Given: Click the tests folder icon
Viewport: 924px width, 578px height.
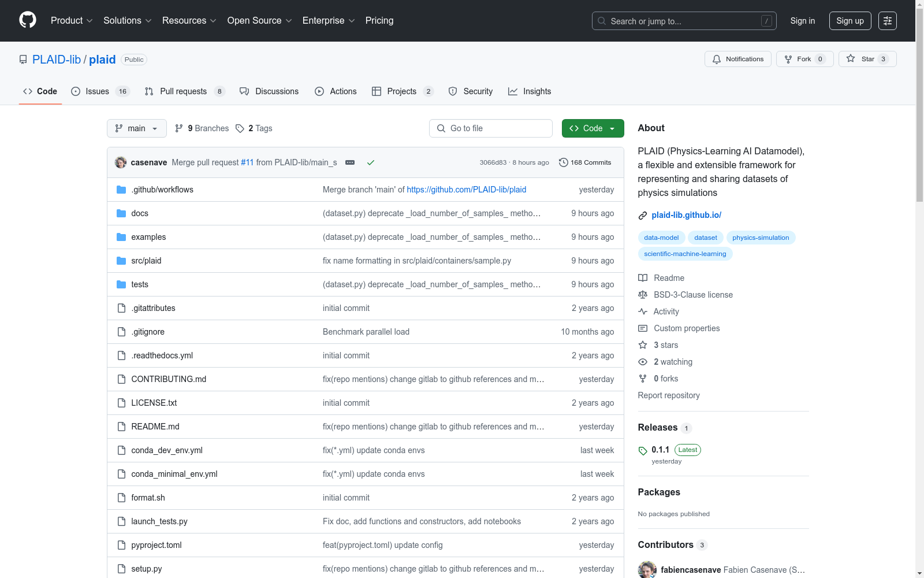Looking at the screenshot, I should pos(121,284).
